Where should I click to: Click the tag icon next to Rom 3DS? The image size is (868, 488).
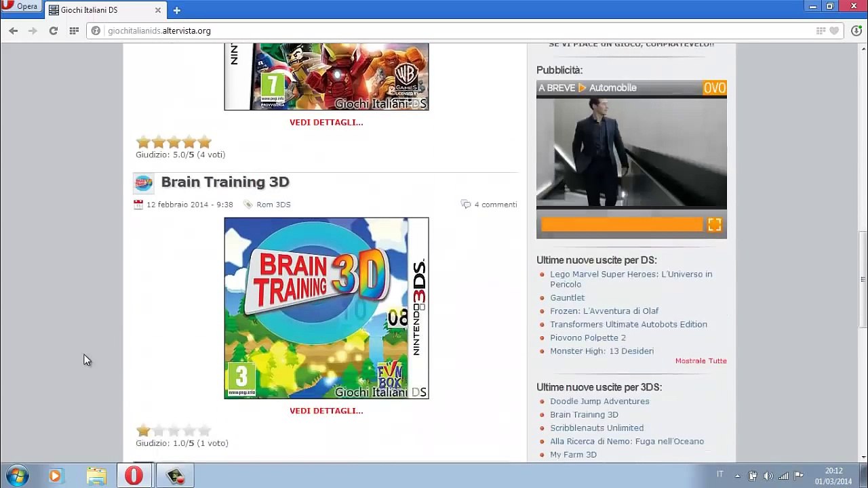pyautogui.click(x=248, y=204)
